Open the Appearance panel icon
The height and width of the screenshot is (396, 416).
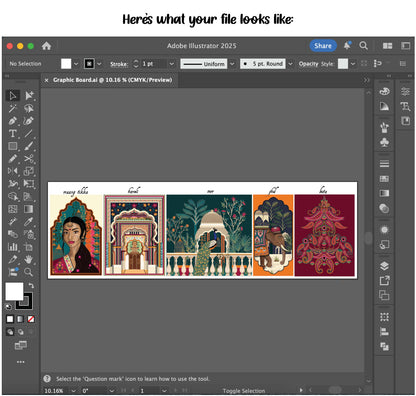pos(384,230)
